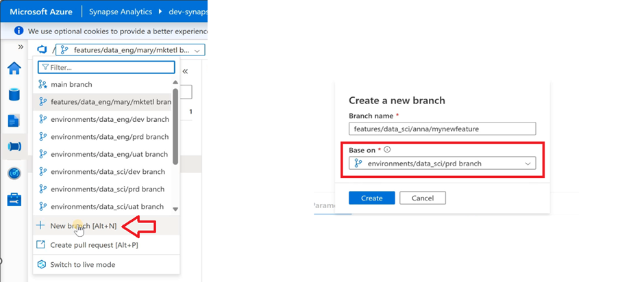
Task: Click the Create button
Action: (372, 198)
